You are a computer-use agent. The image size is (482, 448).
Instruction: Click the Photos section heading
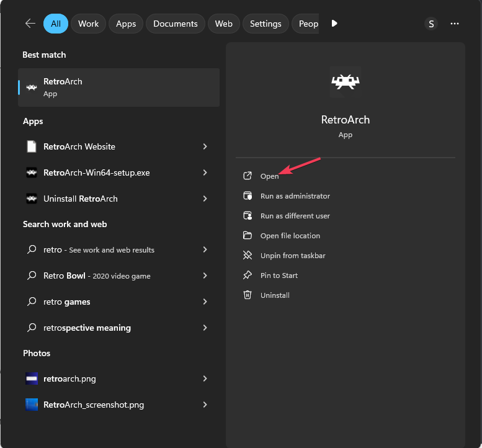(x=37, y=353)
